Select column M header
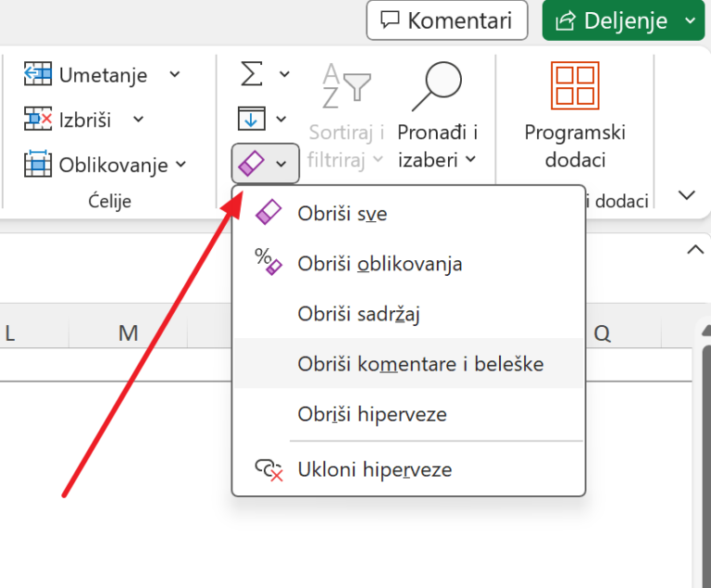 [x=129, y=332]
